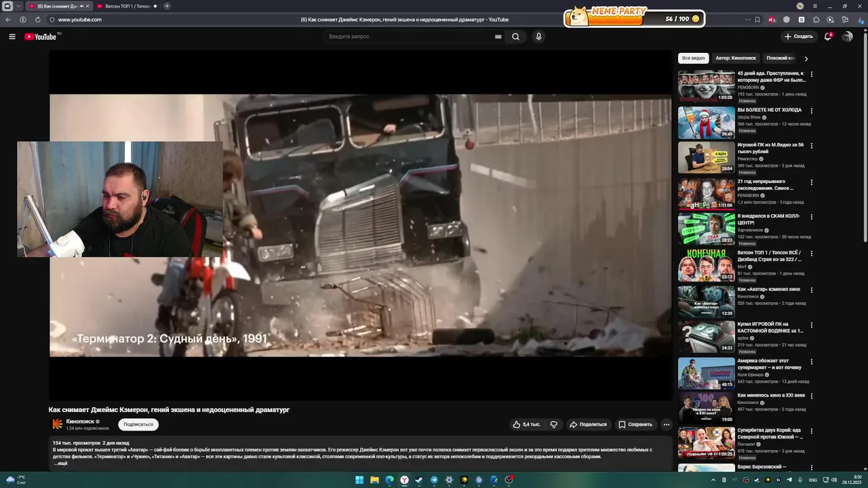Click the search magnifier button
868x488 pixels.
click(x=515, y=37)
